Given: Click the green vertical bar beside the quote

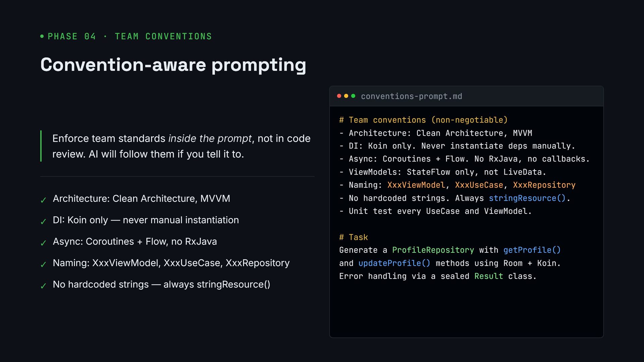Looking at the screenshot, I should 41,146.
